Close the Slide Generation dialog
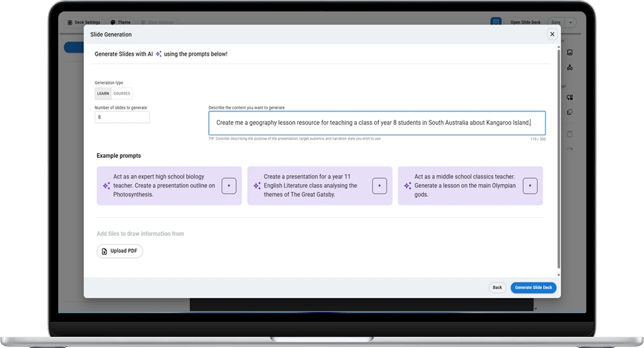Screen dimensions: 644x348 [552, 34]
